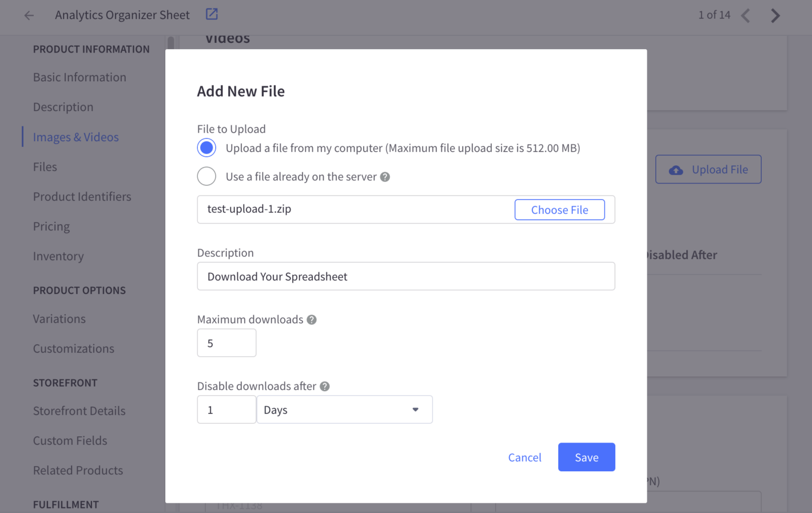This screenshot has height=513, width=812.
Task: Save the new file entry
Action: coord(586,457)
